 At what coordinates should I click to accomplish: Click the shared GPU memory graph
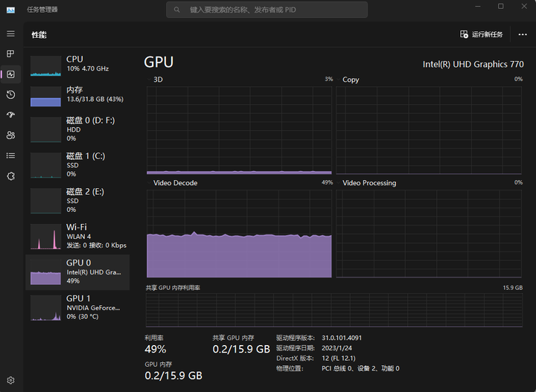coord(334,309)
